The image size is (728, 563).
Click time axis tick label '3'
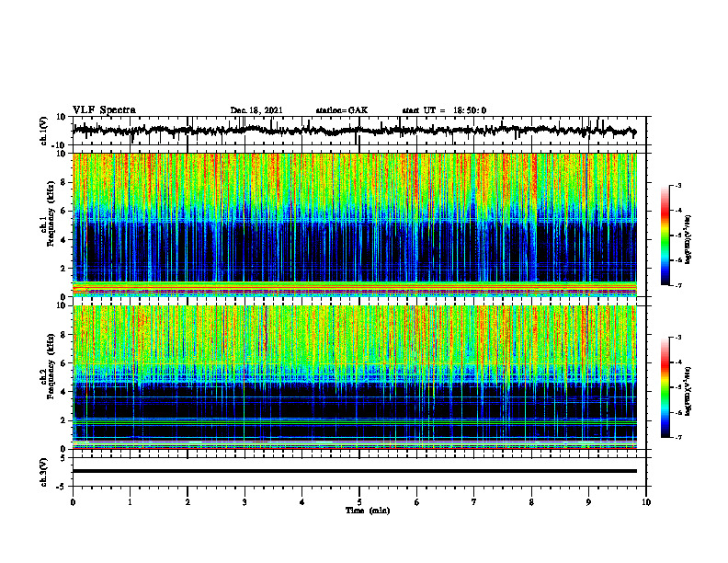coord(245,502)
